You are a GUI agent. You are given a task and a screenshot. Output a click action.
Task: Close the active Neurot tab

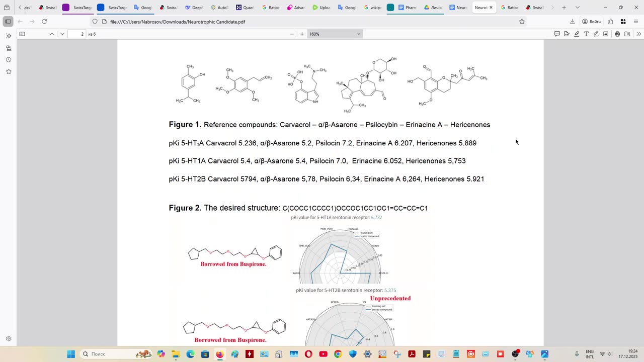click(x=491, y=8)
